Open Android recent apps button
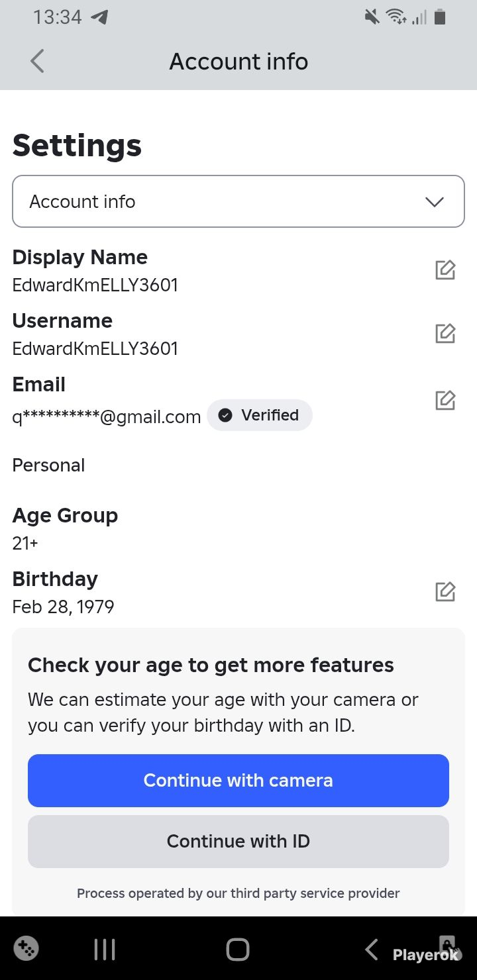This screenshot has height=980, width=477. tap(105, 950)
